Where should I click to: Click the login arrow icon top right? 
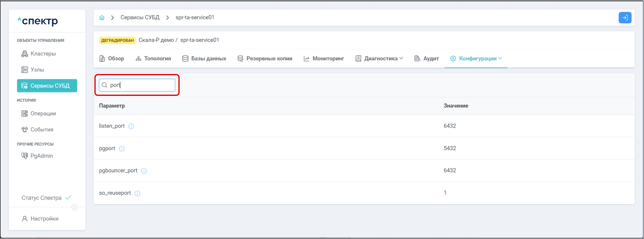pyautogui.click(x=625, y=18)
